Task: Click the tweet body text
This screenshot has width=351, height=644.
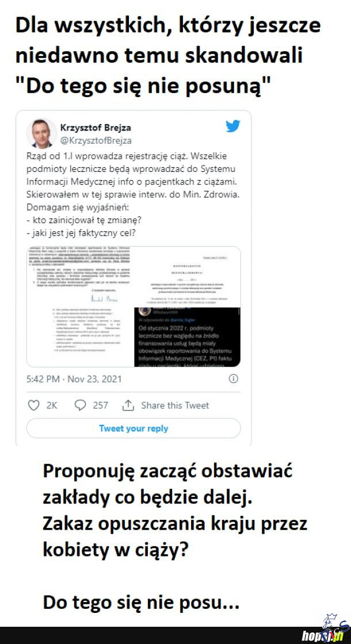Action: point(133,194)
